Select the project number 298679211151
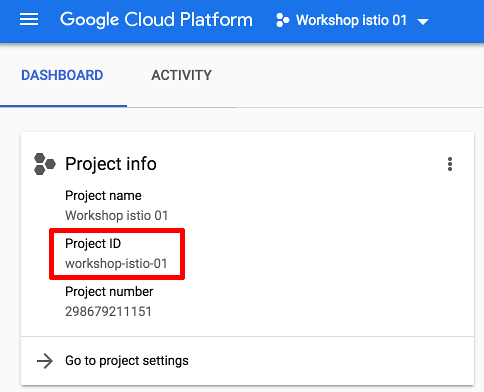 point(108,312)
